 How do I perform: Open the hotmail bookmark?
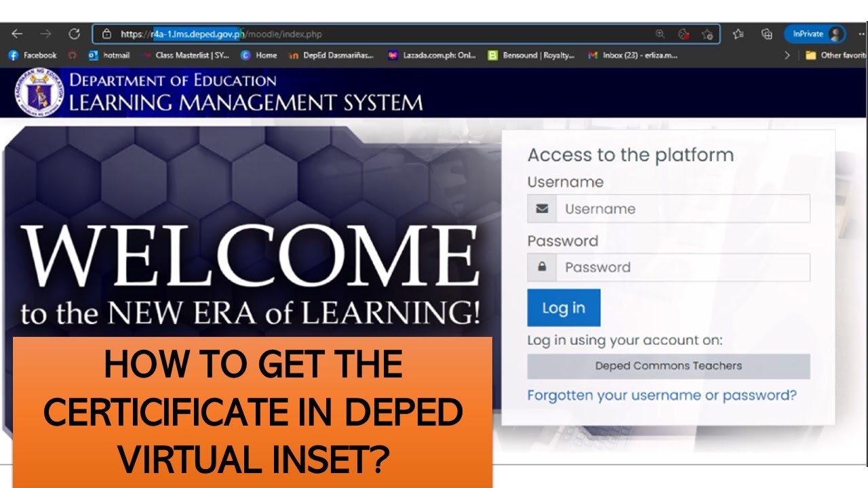coord(108,56)
